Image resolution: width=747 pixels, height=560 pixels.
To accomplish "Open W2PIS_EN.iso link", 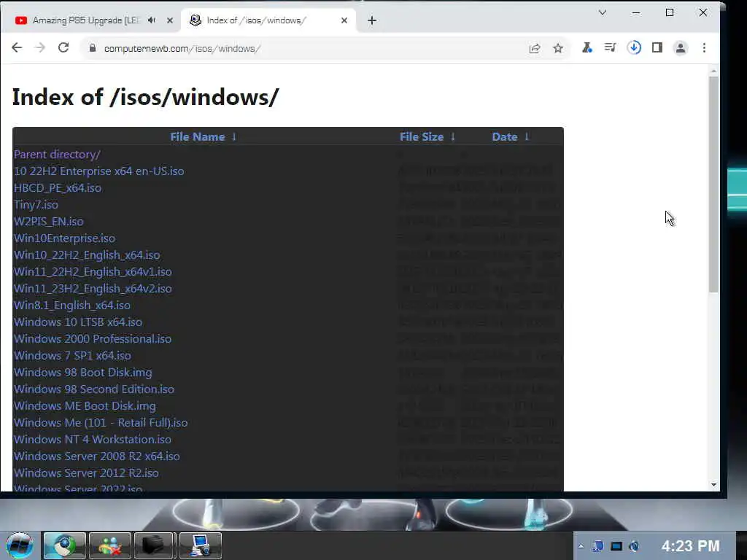I will (x=49, y=222).
